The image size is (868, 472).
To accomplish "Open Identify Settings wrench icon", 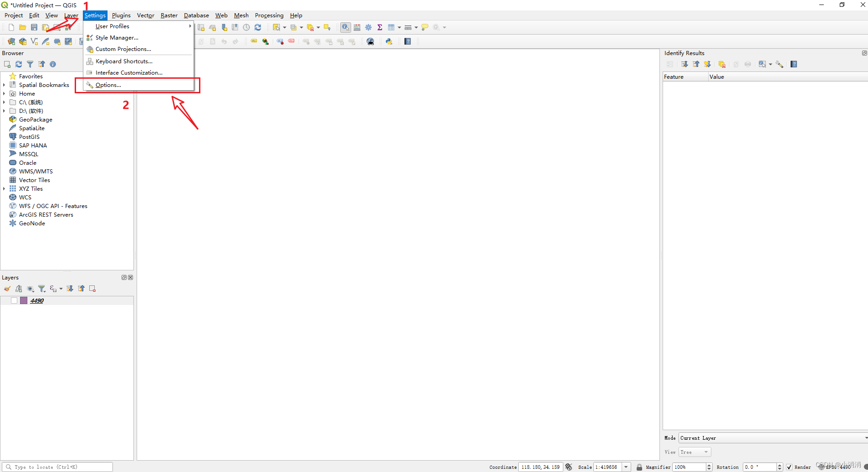I will [780, 64].
